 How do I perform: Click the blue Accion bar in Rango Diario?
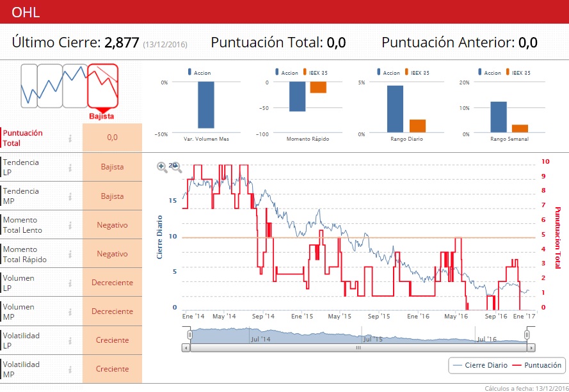[395, 109]
